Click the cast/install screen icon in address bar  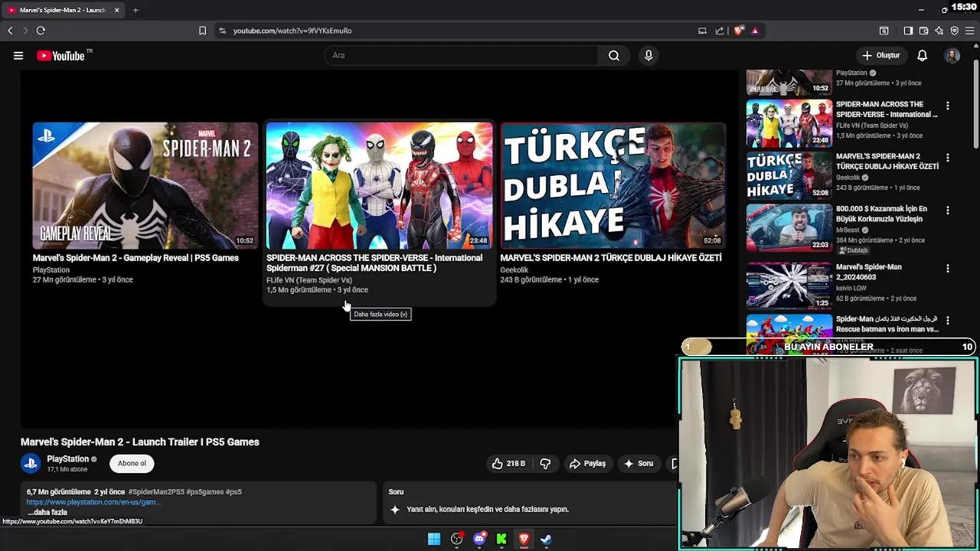pyautogui.click(x=702, y=31)
